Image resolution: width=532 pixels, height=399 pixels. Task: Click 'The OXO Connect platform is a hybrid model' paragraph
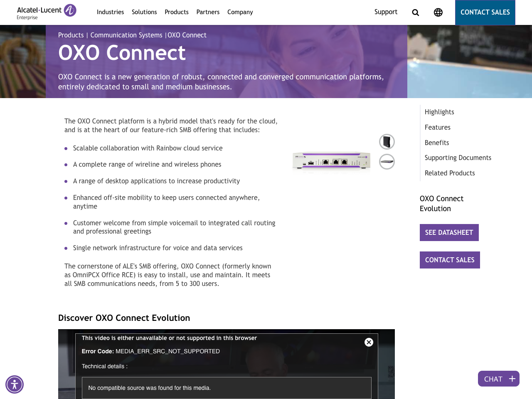click(x=171, y=126)
